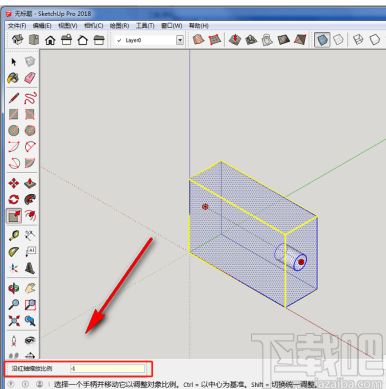Select the Follow Me tool
This screenshot has width=386, height=389.
[30, 199]
